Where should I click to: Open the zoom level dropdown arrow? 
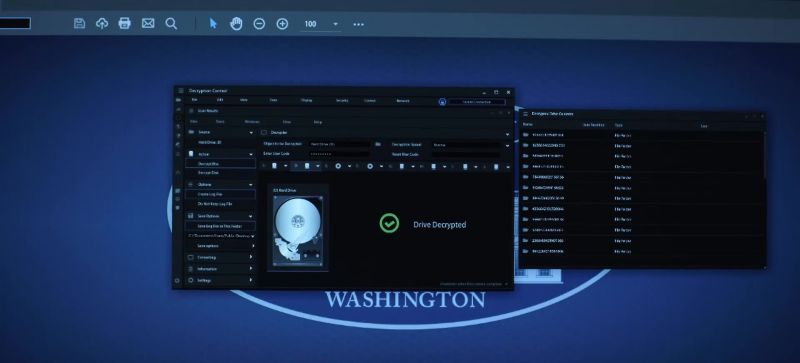[x=335, y=24]
